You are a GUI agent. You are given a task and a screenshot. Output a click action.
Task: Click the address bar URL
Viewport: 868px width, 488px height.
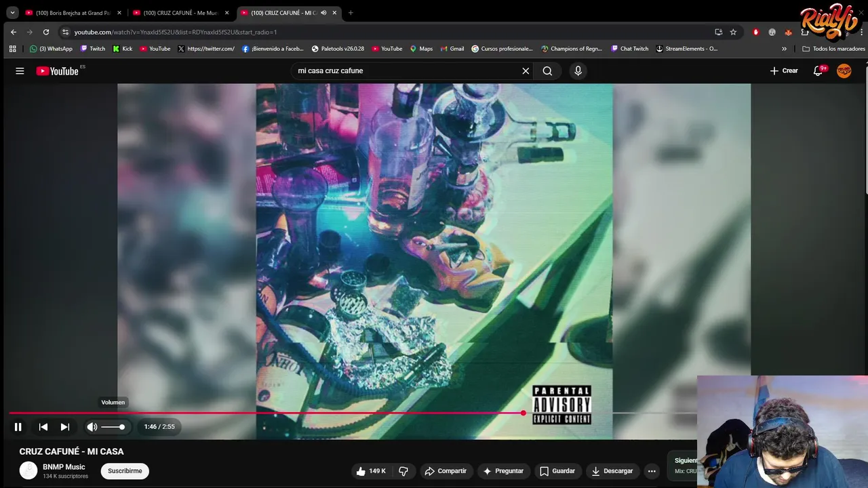176,32
